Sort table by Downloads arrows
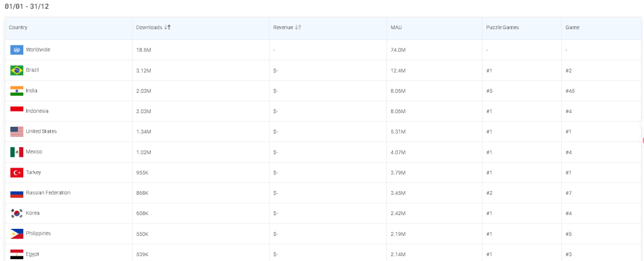Image resolution: width=644 pixels, height=261 pixels. click(x=168, y=27)
